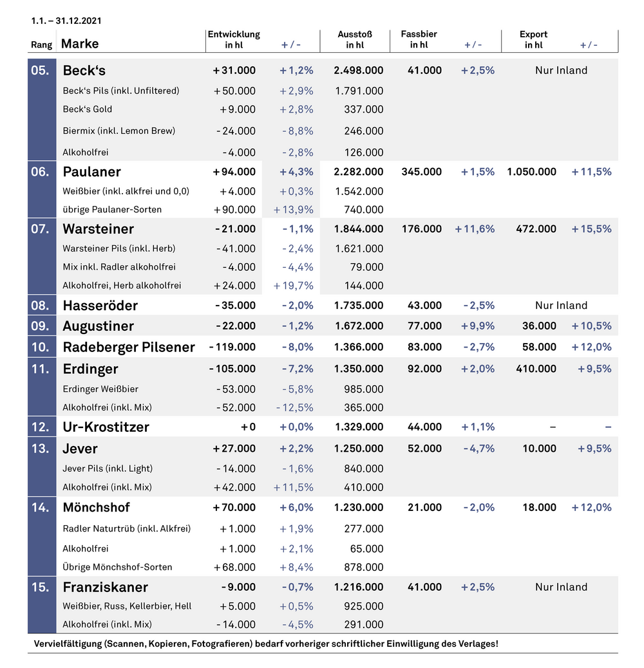The height and width of the screenshot is (668, 644).
Task: Select Radeberger Pilsener row label
Action: 128,347
